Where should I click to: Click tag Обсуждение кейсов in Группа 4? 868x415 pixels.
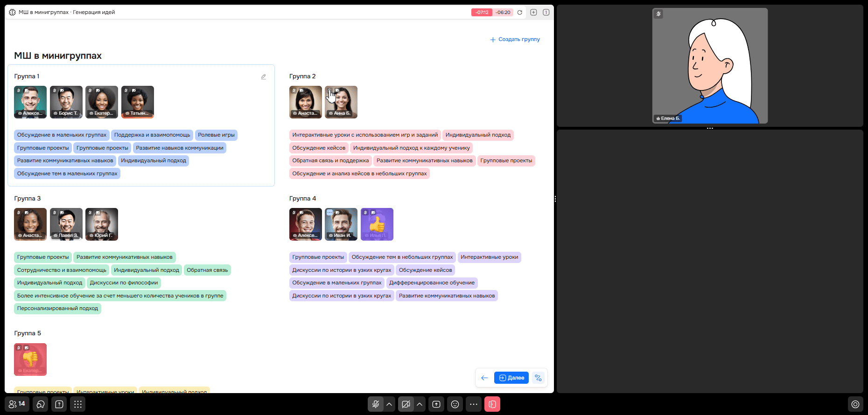tap(425, 270)
